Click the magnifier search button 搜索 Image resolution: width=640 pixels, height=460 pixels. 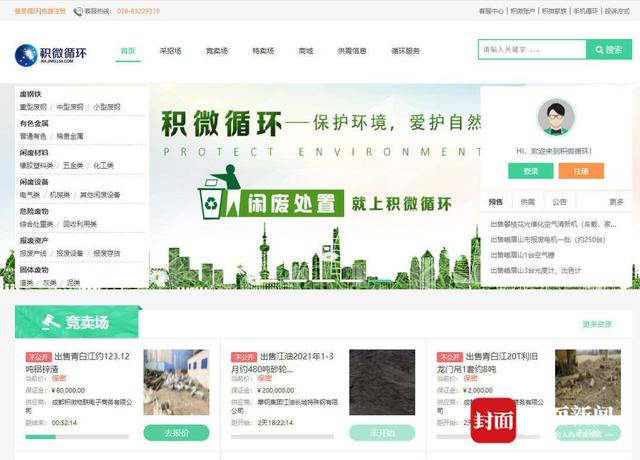pyautogui.click(x=609, y=50)
